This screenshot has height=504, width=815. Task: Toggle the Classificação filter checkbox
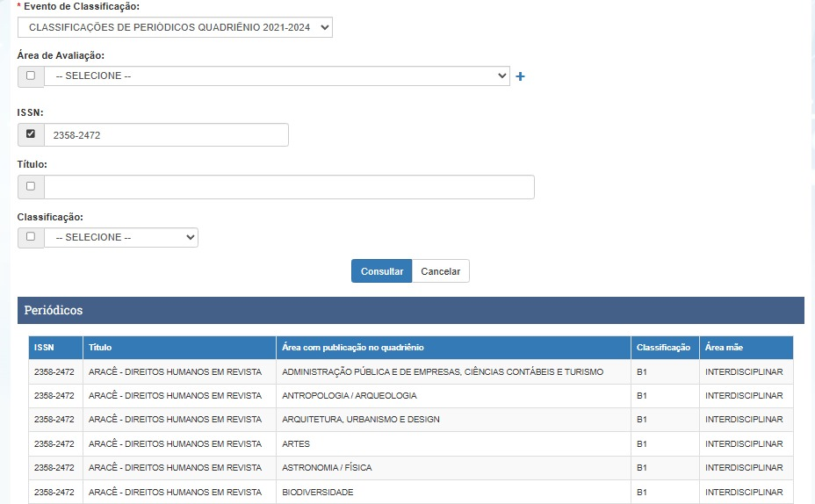31,237
